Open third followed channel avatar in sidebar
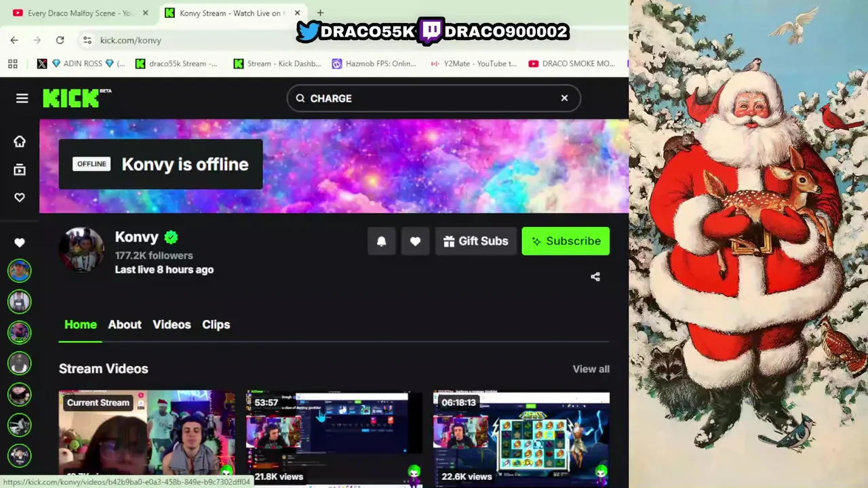The image size is (868, 488). pyautogui.click(x=20, y=332)
